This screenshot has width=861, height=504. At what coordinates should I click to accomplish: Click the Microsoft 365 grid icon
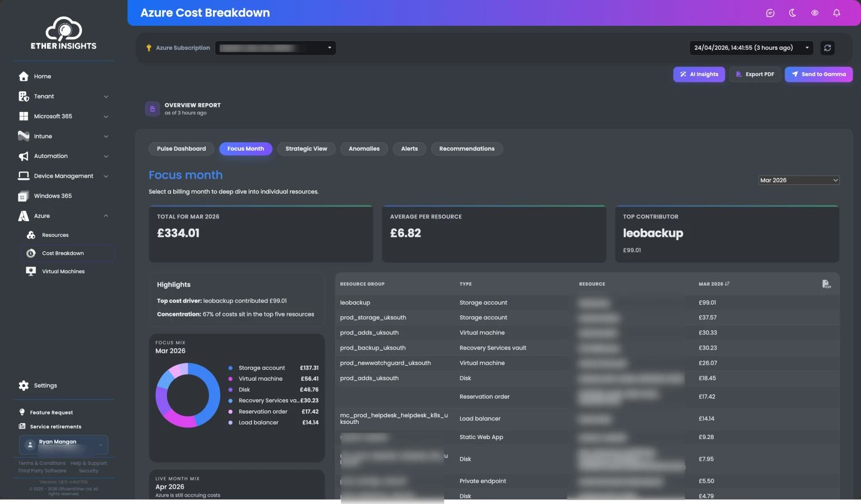pos(24,116)
